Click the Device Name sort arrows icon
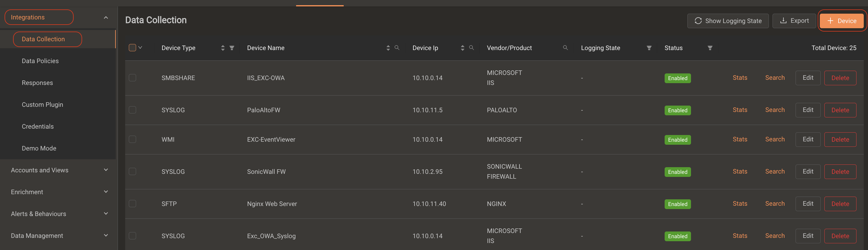868x250 pixels. 388,48
